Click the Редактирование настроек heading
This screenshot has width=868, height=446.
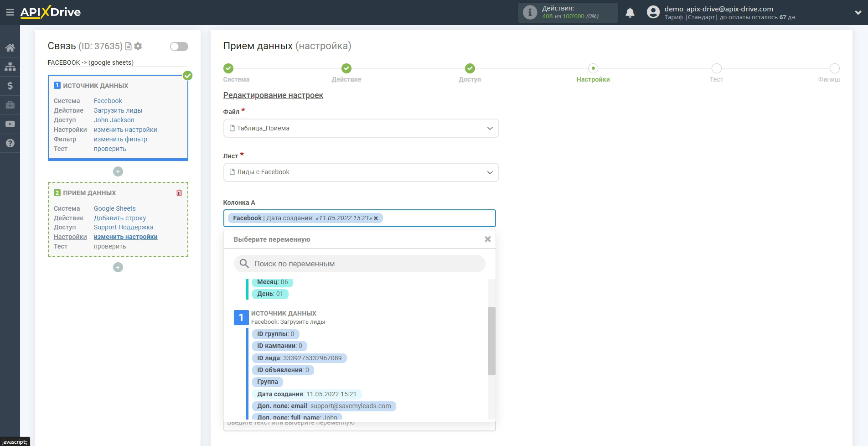point(273,95)
